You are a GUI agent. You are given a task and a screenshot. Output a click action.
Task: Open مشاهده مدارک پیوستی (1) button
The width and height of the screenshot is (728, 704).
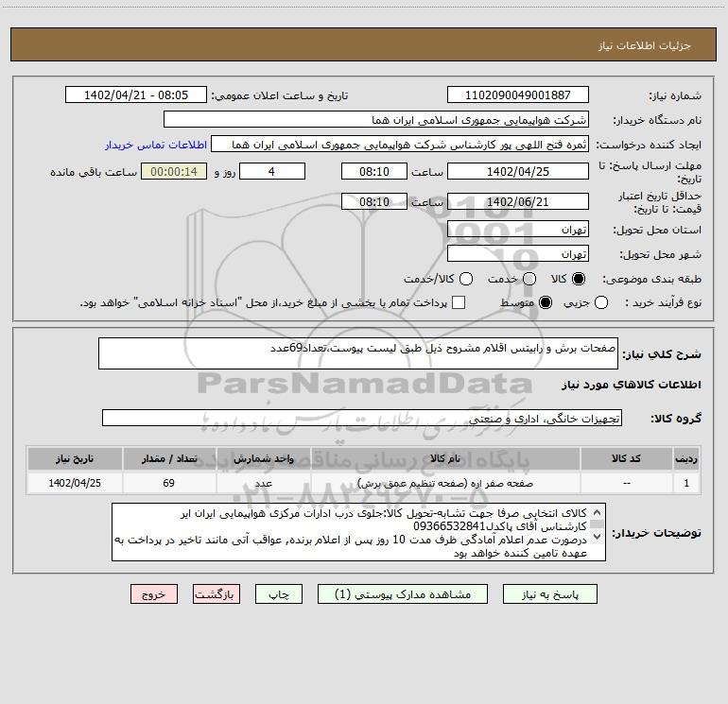tap(403, 594)
